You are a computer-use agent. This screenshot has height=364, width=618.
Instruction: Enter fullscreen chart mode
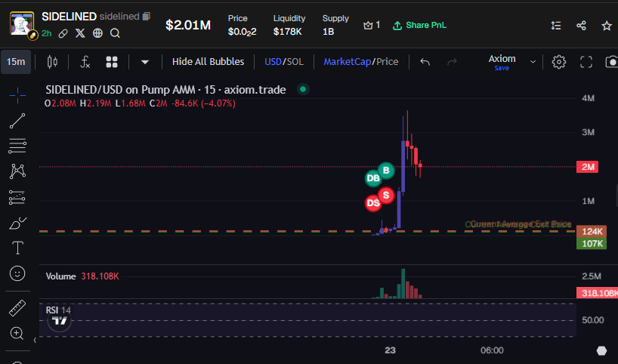586,62
